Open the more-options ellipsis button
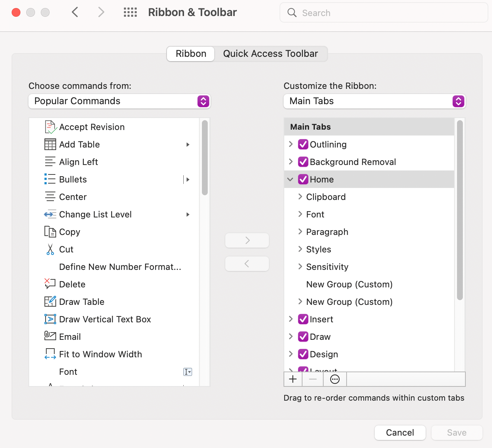This screenshot has height=448, width=492. [x=335, y=379]
